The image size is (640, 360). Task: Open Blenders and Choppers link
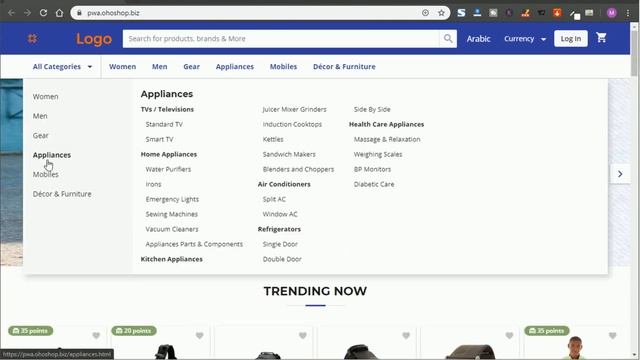pos(298,169)
